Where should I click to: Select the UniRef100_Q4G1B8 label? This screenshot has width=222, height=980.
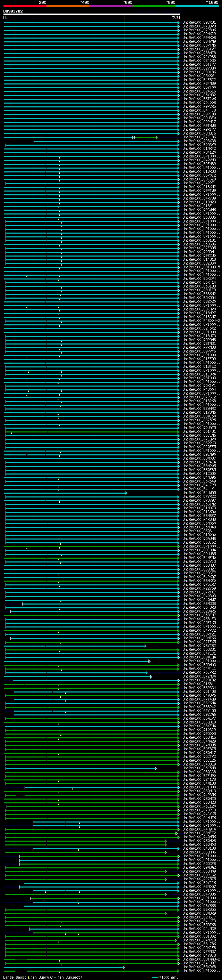click(199, 848)
